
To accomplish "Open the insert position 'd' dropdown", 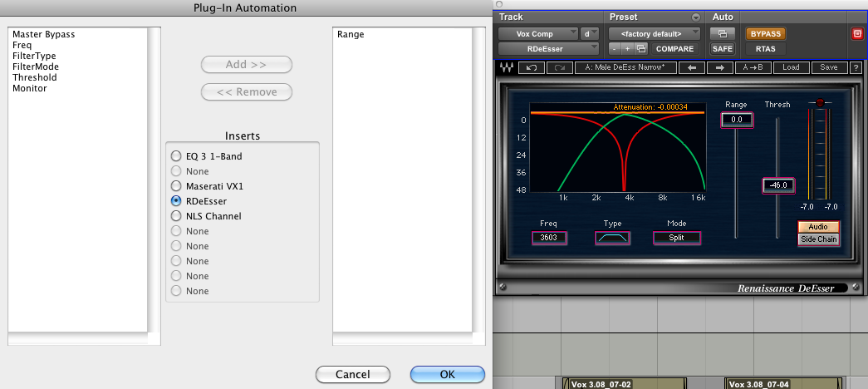I will 589,34.
